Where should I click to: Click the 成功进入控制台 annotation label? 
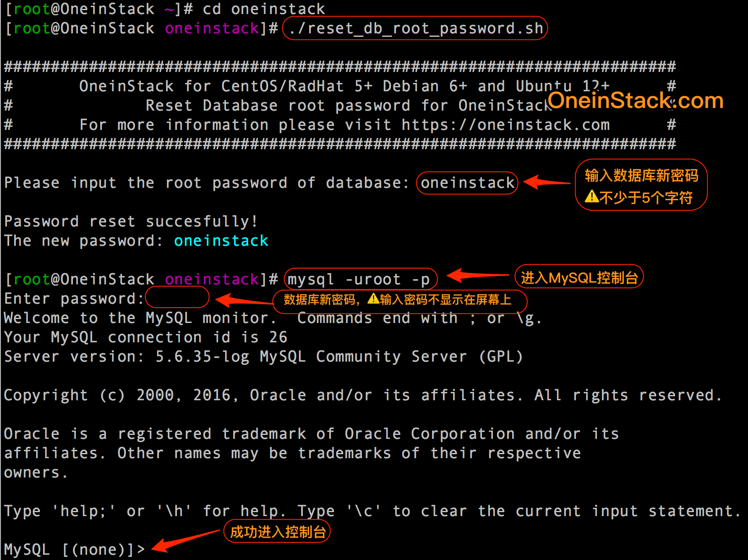click(x=277, y=531)
